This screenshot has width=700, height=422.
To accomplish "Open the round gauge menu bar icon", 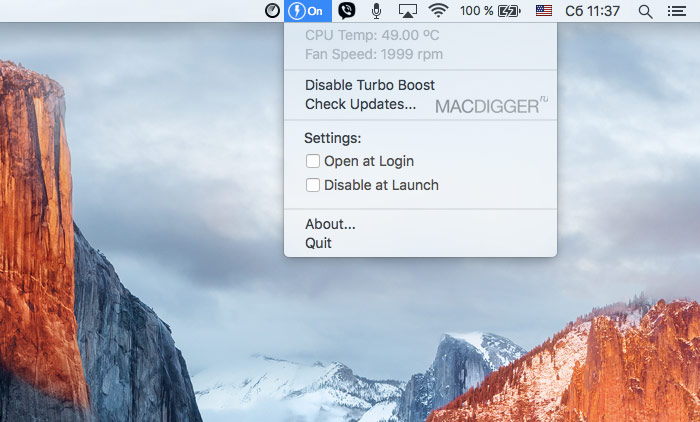I will [x=272, y=11].
